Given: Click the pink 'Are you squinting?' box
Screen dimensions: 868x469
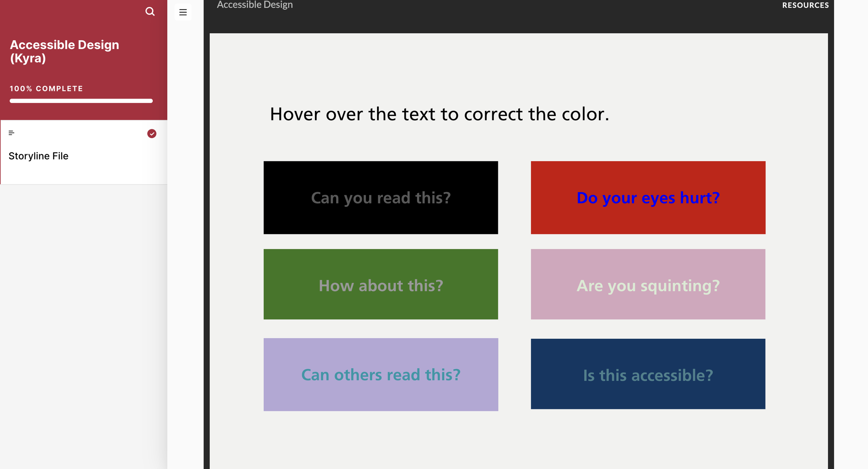Looking at the screenshot, I should point(648,284).
